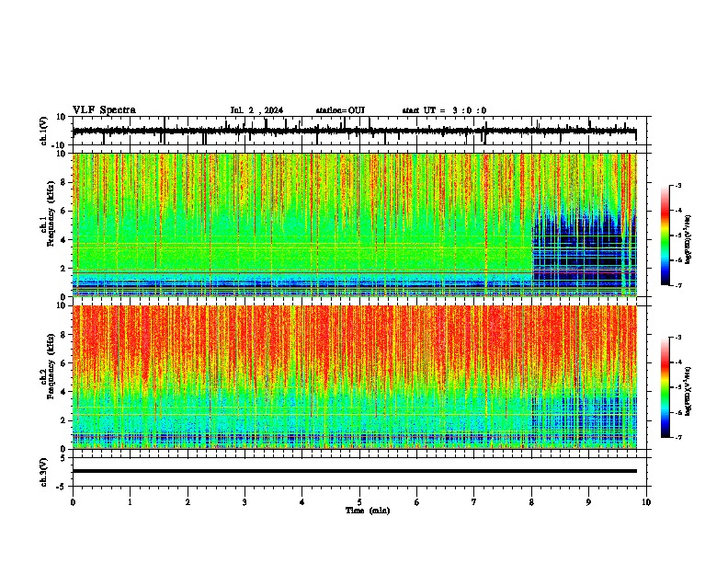Click the ch.1 "Frequency (kHz)" axis label
Viewport: 728px width, 563px height.
click(x=51, y=214)
